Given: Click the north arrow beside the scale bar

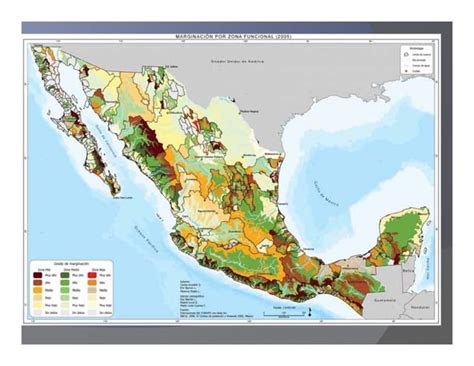Looking at the screenshot, I should [310, 312].
